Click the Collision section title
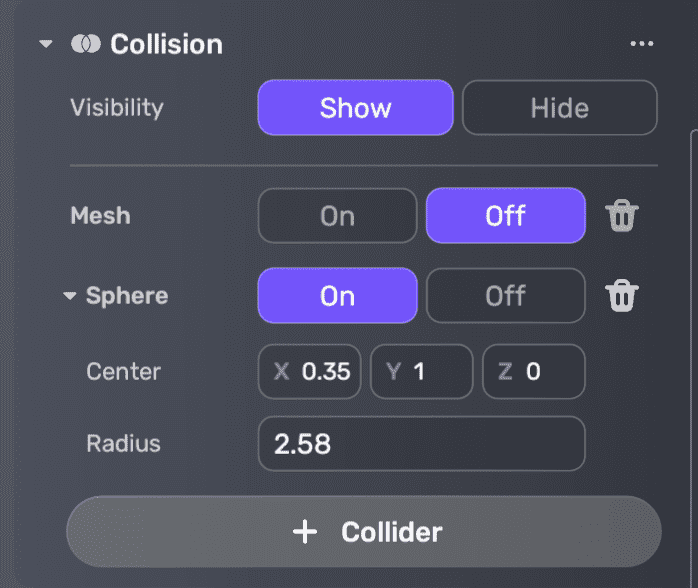The height and width of the screenshot is (588, 698). 166,45
